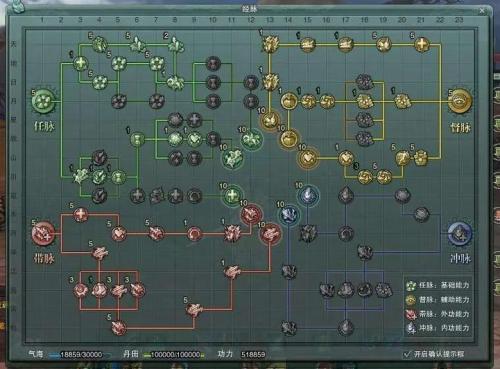Select the large blue 冲脉 root node
Viewport: 500px width, 369px height.
coord(460,234)
